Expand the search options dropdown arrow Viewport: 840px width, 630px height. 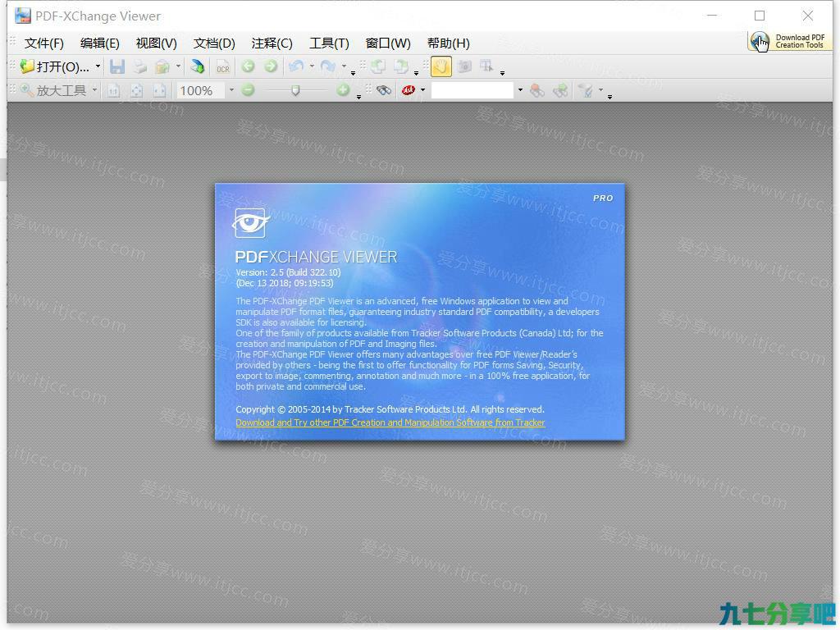point(600,90)
